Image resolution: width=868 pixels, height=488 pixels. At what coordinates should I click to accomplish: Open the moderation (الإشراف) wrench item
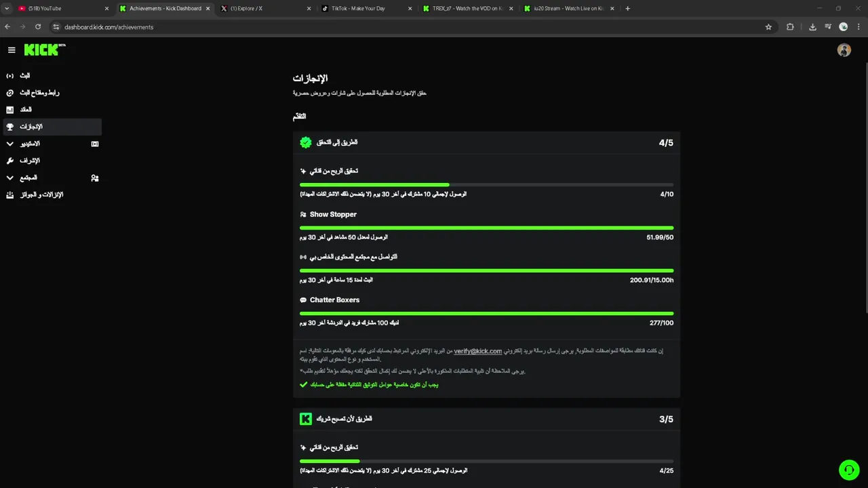point(29,161)
